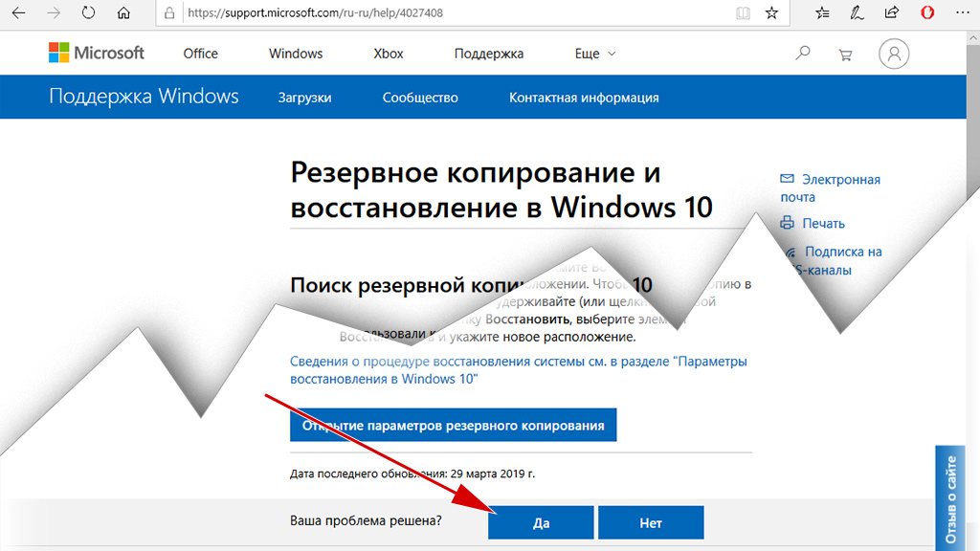980x551 pixels.
Task: Add page to favorites star icon
Action: tap(772, 13)
